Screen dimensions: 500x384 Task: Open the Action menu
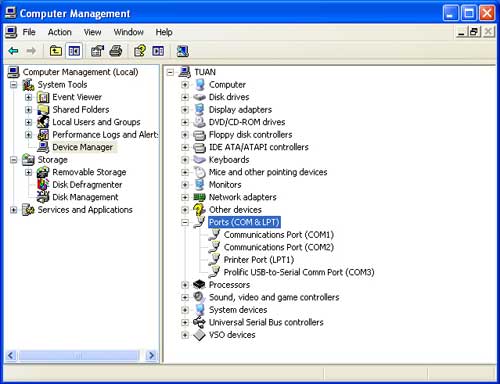(60, 32)
